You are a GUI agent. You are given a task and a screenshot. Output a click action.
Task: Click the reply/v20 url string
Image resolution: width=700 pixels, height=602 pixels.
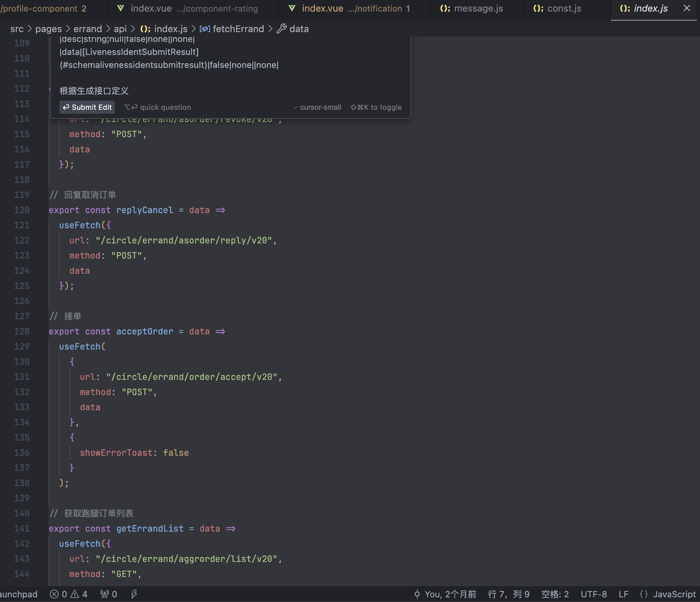pos(184,240)
